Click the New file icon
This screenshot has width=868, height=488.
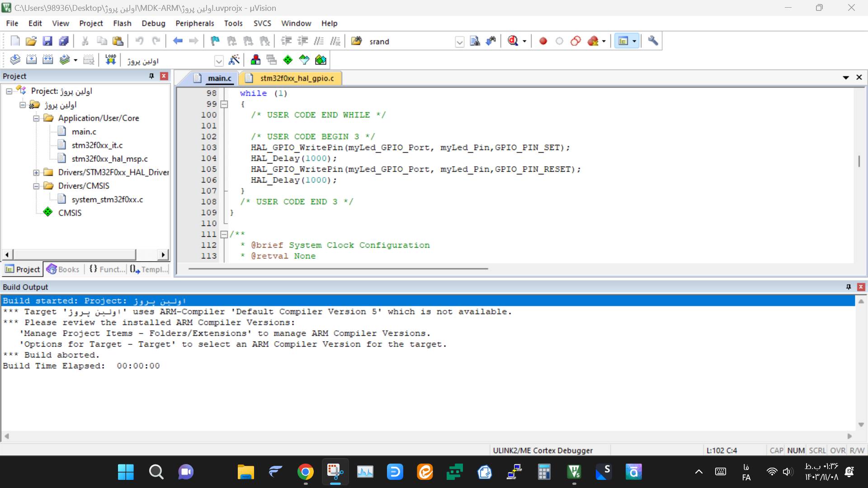tap(15, 41)
